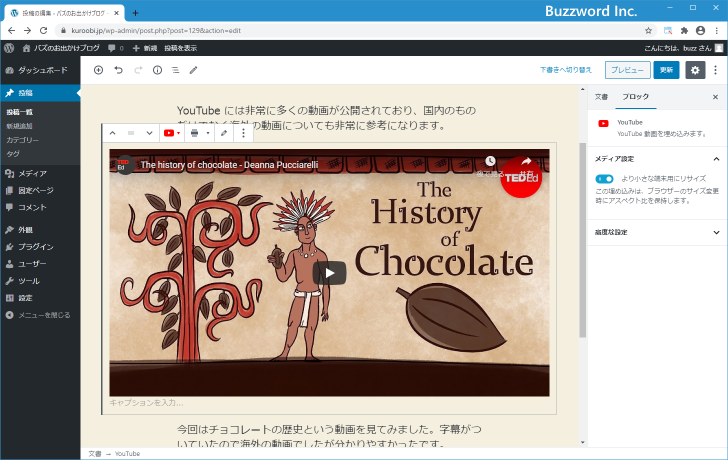Open 投稿一覧 submenu

click(20, 112)
